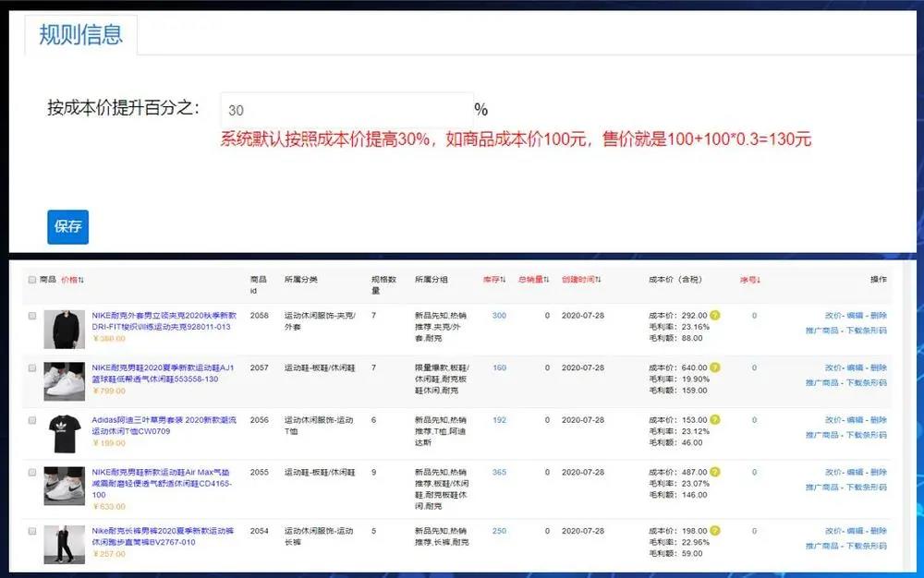Click the help icon next to cost price 640.00
Image resolution: width=924 pixels, height=578 pixels.
(x=714, y=367)
